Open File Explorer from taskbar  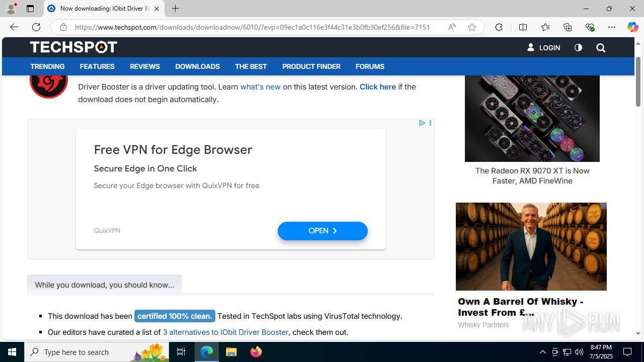point(231,352)
